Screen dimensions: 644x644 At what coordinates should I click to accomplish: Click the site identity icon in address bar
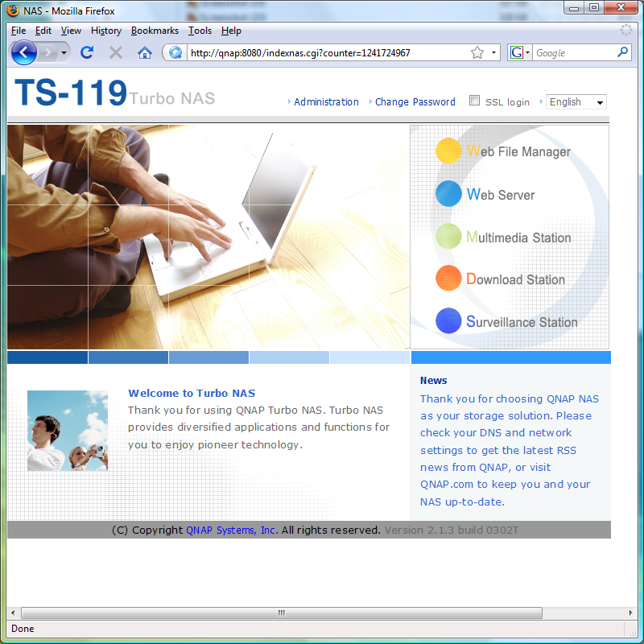(x=175, y=52)
